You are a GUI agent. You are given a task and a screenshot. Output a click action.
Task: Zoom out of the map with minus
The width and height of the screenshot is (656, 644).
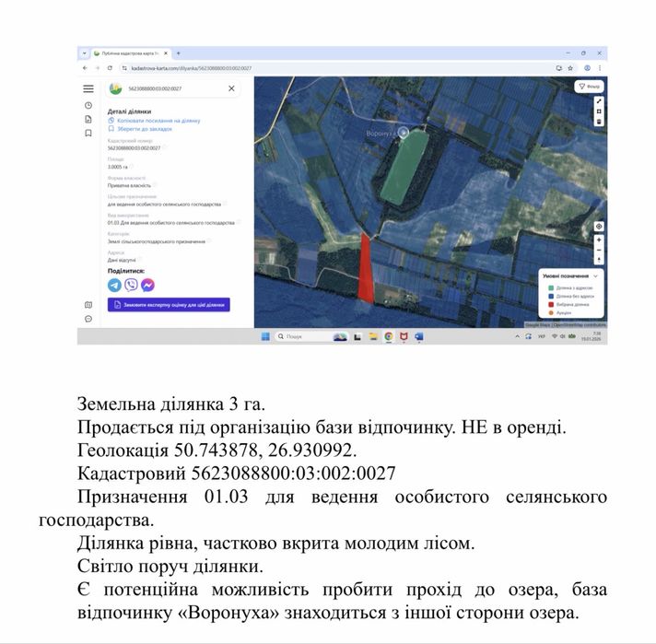599,250
